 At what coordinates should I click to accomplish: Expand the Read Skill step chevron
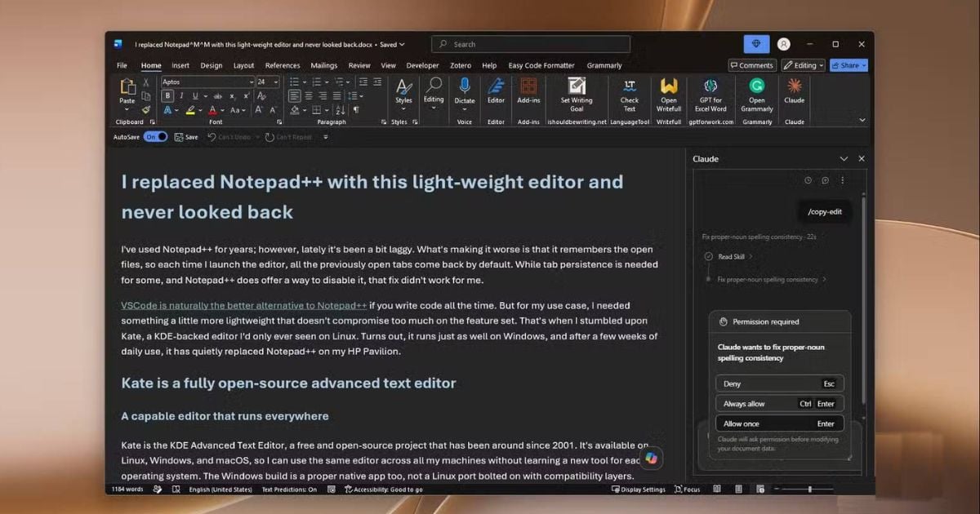point(751,256)
